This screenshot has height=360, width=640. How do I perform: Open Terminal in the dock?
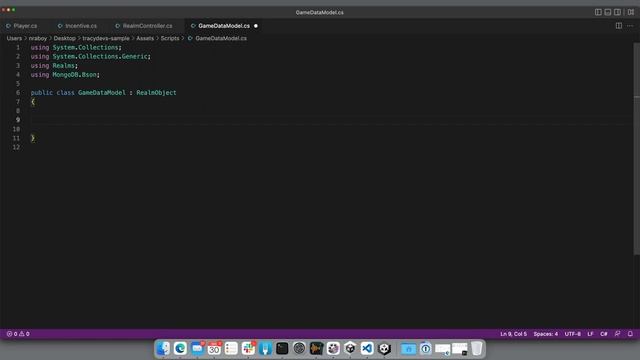click(282, 349)
